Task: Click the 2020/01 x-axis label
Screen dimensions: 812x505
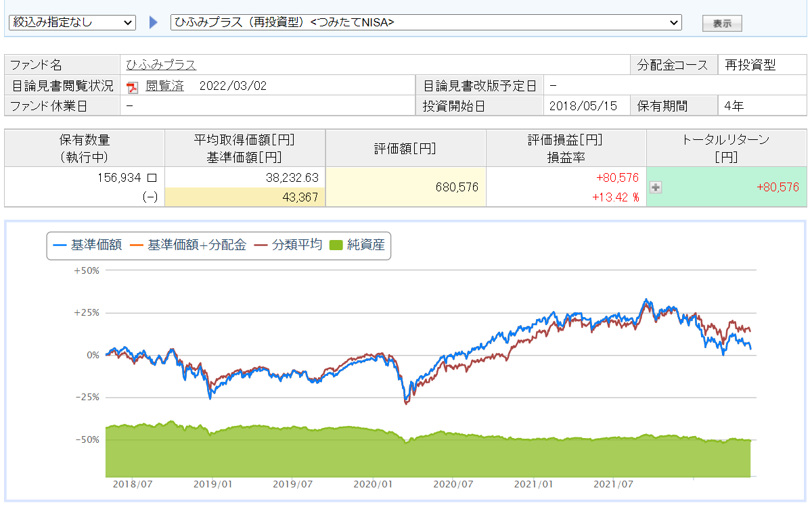Action: pos(374,485)
